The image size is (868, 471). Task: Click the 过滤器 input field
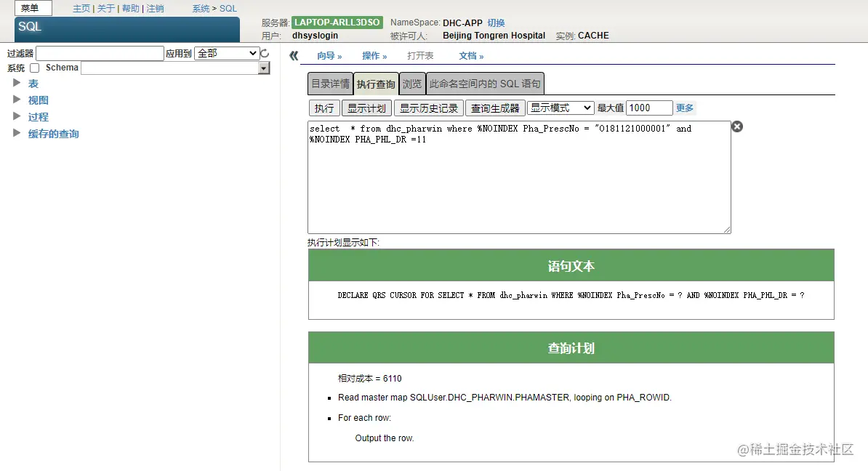tap(100, 53)
